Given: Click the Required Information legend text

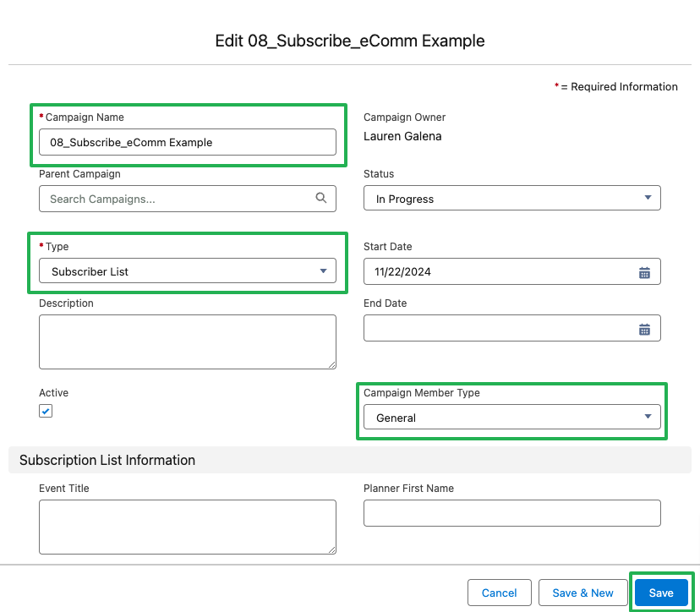Looking at the screenshot, I should (x=616, y=86).
